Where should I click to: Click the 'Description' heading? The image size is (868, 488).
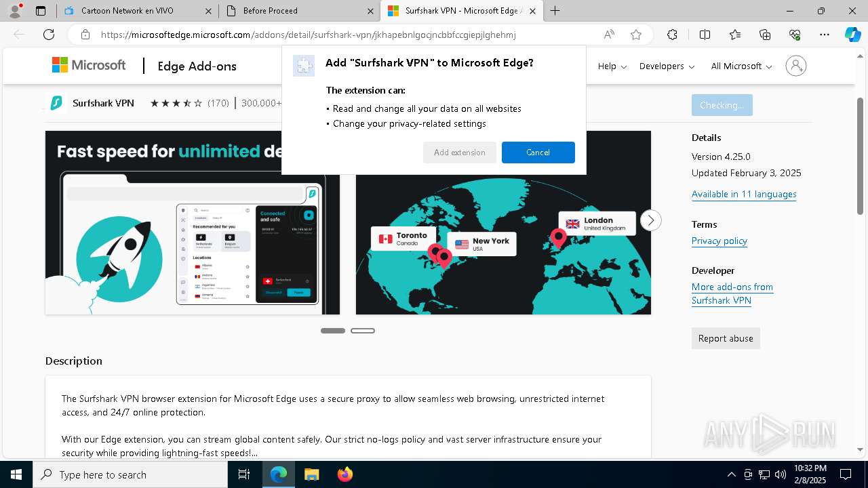point(74,361)
